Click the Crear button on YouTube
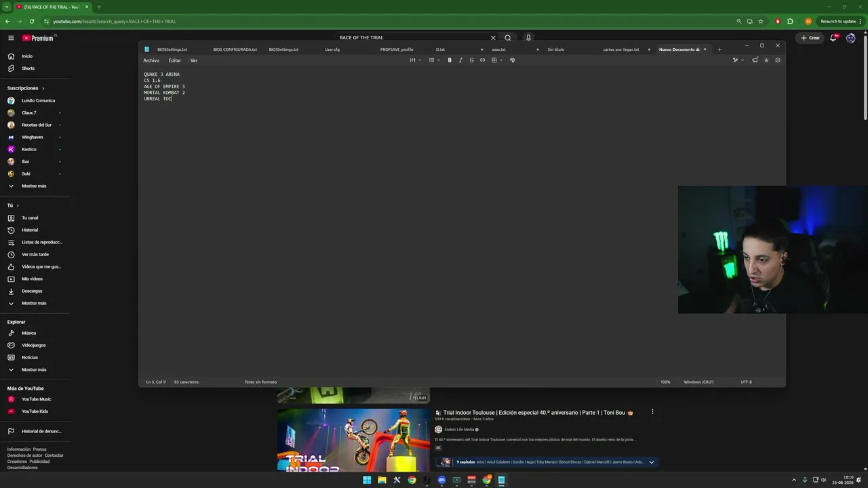 pos(810,38)
